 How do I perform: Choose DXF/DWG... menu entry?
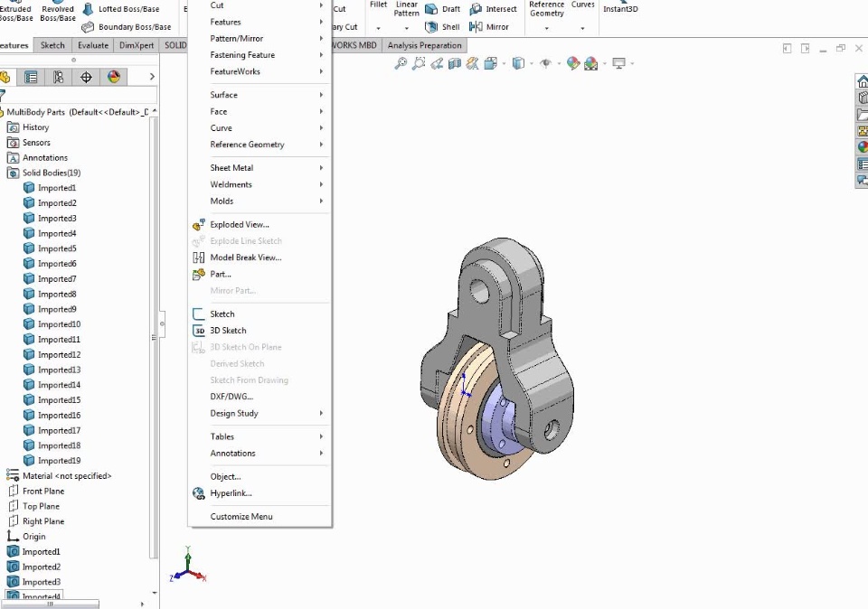[x=231, y=397]
